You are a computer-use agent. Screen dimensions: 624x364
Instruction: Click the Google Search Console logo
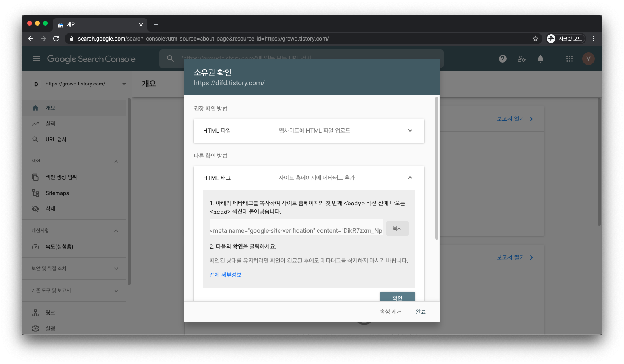tap(91, 59)
